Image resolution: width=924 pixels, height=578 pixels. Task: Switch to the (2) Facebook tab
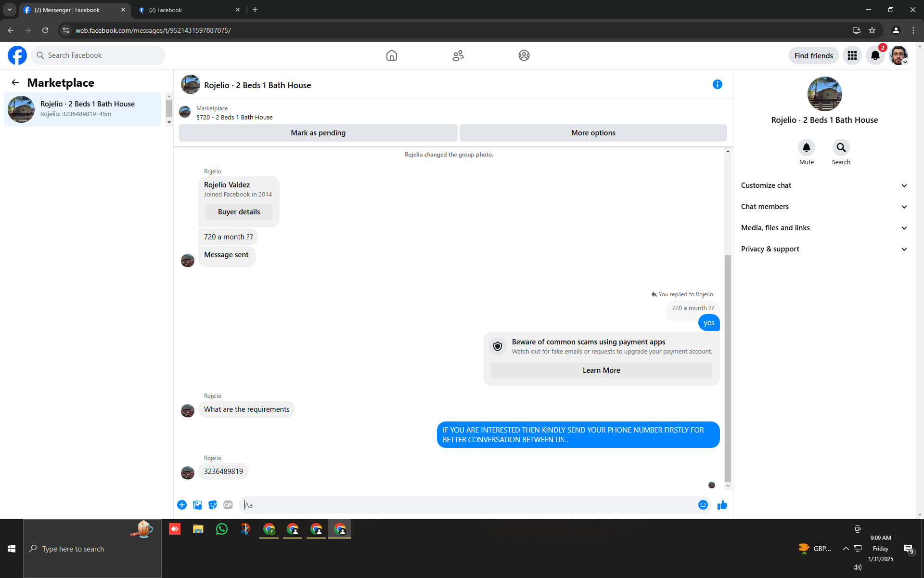[189, 10]
